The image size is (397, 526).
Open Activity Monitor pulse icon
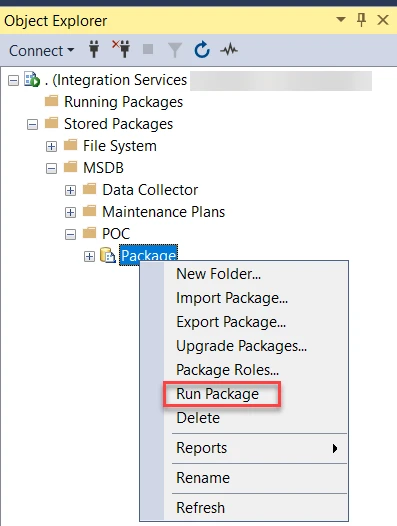click(x=229, y=50)
